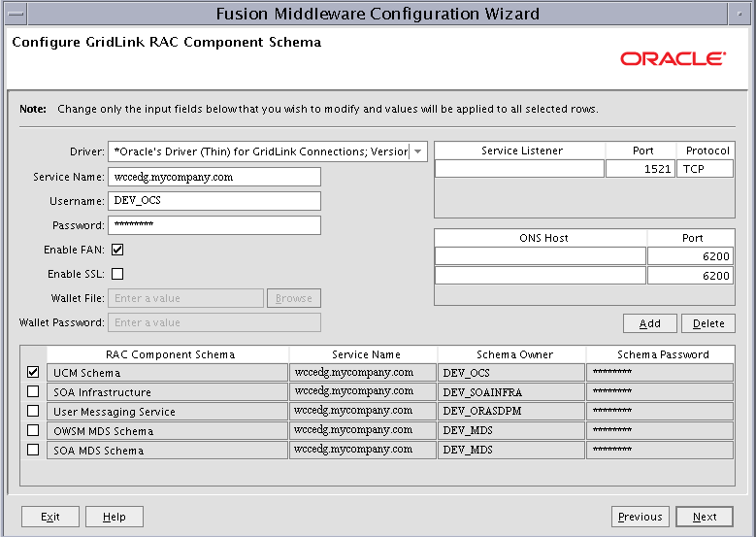Check the SOA Infrastructure row checkbox
Screen dimensions: 756x537
point(33,391)
